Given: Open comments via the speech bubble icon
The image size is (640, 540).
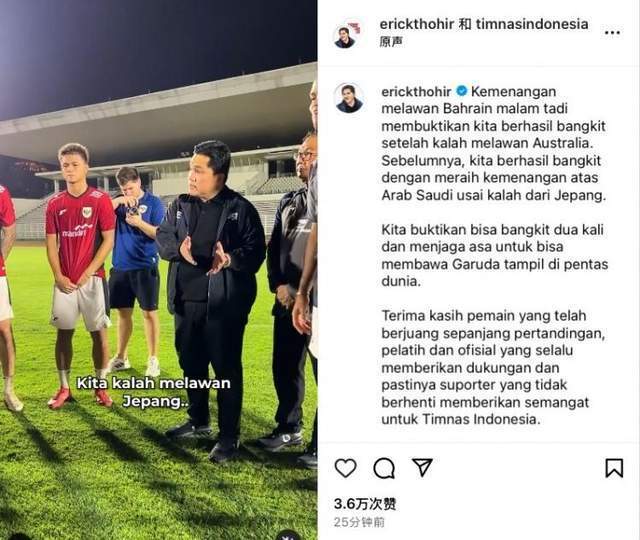Looking at the screenshot, I should pos(384,468).
